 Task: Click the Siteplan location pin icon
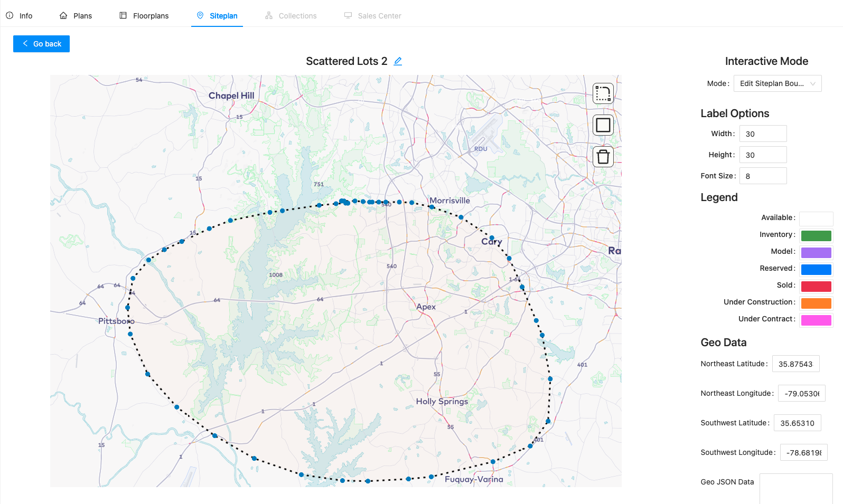(x=200, y=16)
